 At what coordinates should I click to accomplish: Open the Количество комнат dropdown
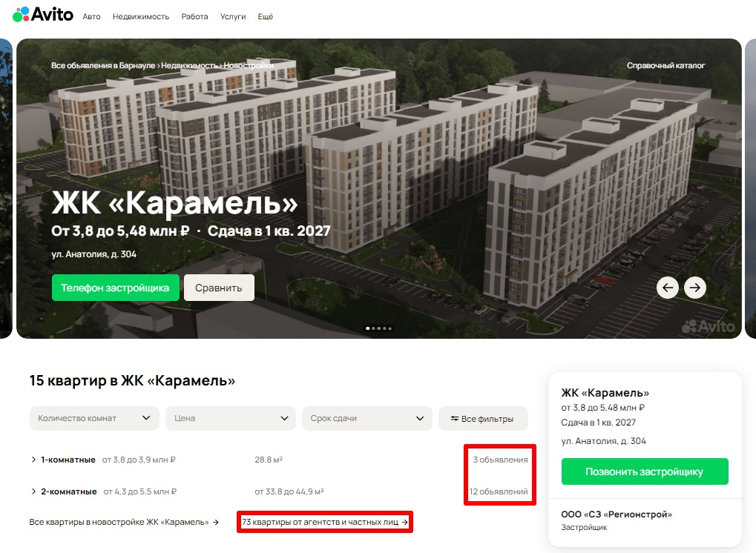[94, 418]
